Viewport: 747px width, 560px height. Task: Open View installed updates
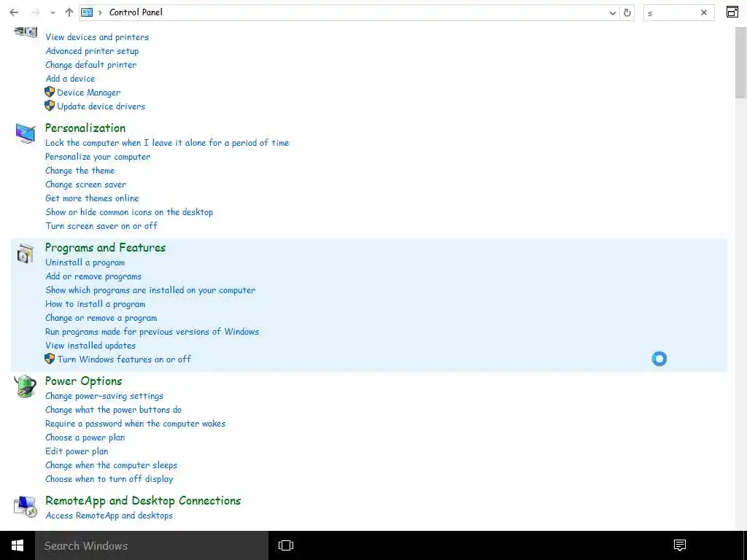pyautogui.click(x=90, y=345)
